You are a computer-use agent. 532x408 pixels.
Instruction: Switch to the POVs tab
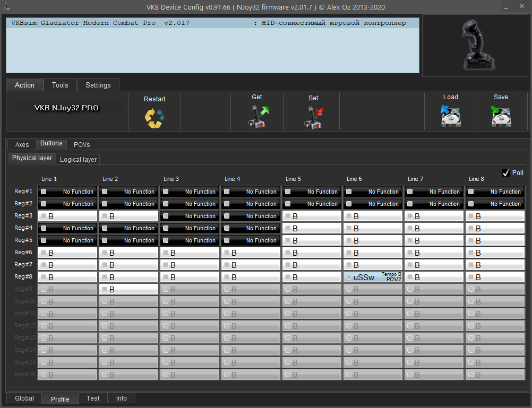point(82,145)
